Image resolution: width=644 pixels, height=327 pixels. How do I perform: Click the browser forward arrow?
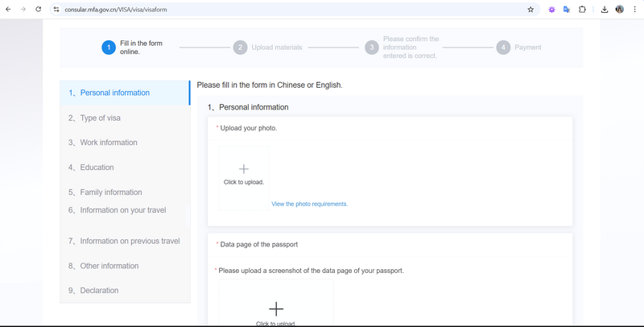(23, 9)
